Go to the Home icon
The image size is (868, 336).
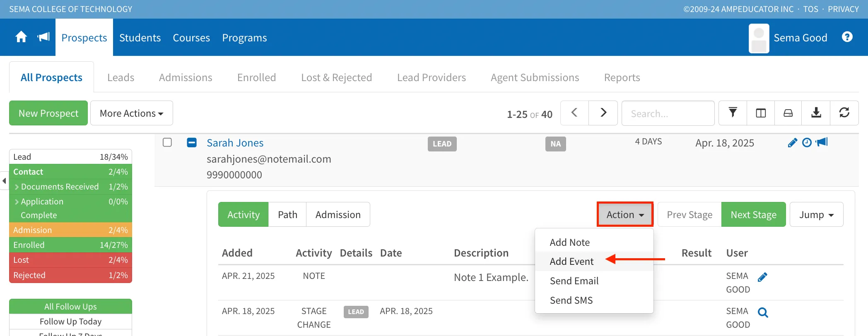pyautogui.click(x=21, y=37)
